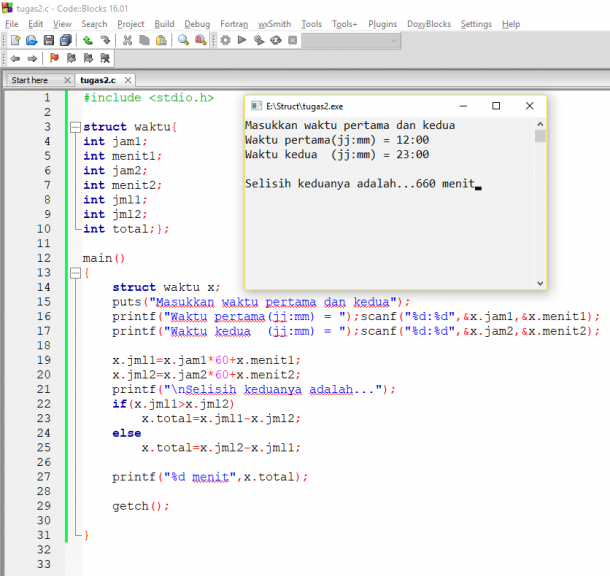This screenshot has width=610, height=576.
Task: Minimize the tugas2.exe console window
Action: pos(463,106)
